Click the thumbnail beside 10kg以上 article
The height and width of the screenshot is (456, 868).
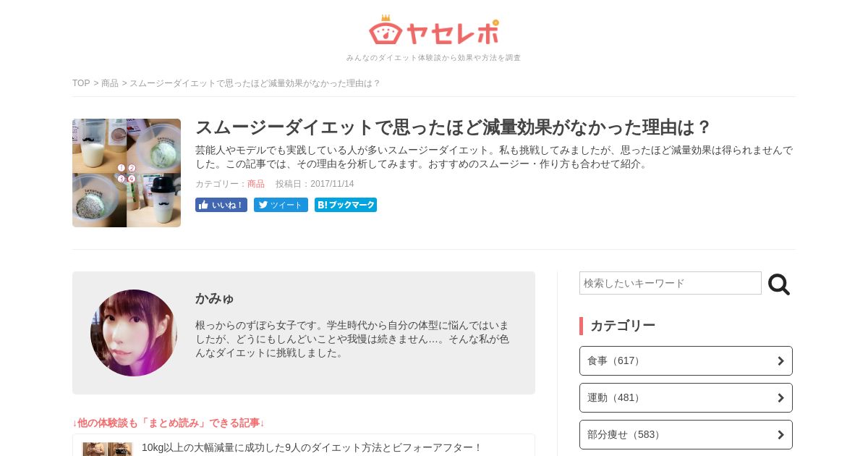point(108,449)
